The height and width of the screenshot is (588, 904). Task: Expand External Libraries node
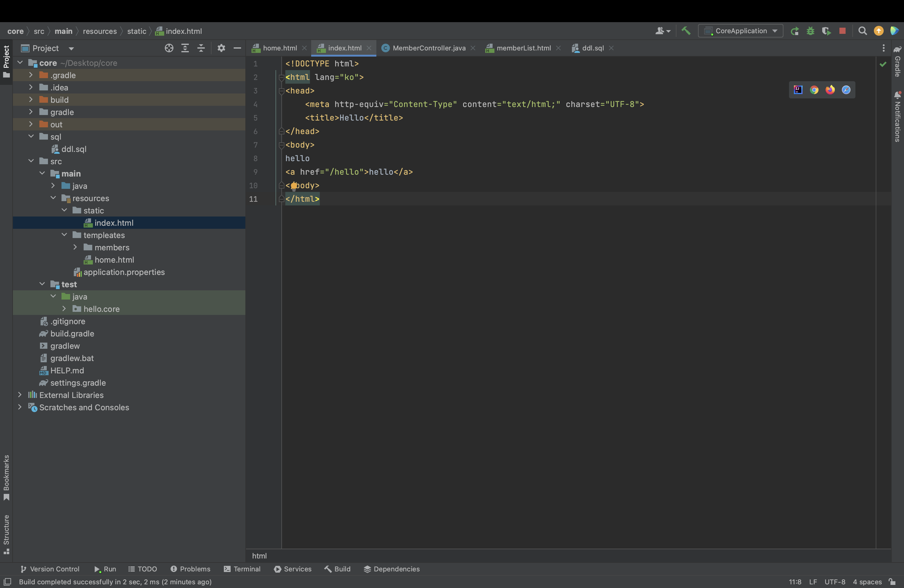point(20,395)
